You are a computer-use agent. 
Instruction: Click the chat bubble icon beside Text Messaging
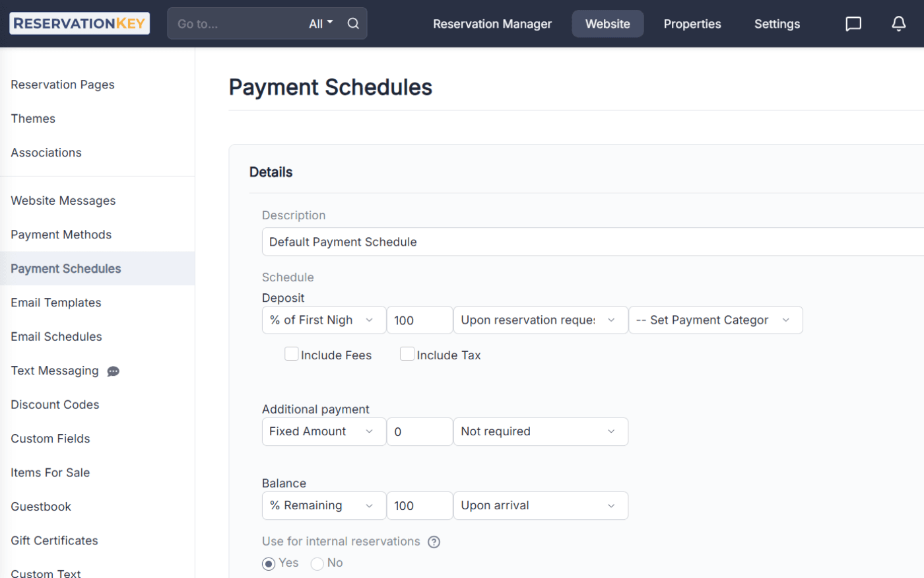coord(113,371)
